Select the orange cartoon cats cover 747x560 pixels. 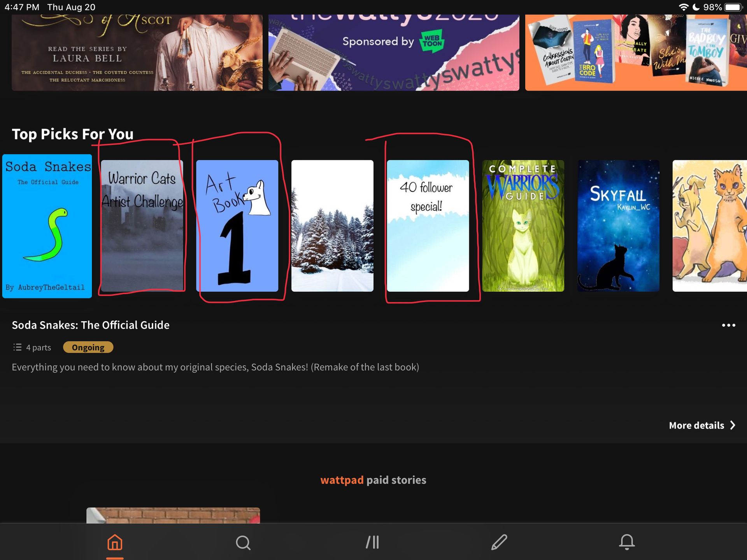[x=710, y=226]
